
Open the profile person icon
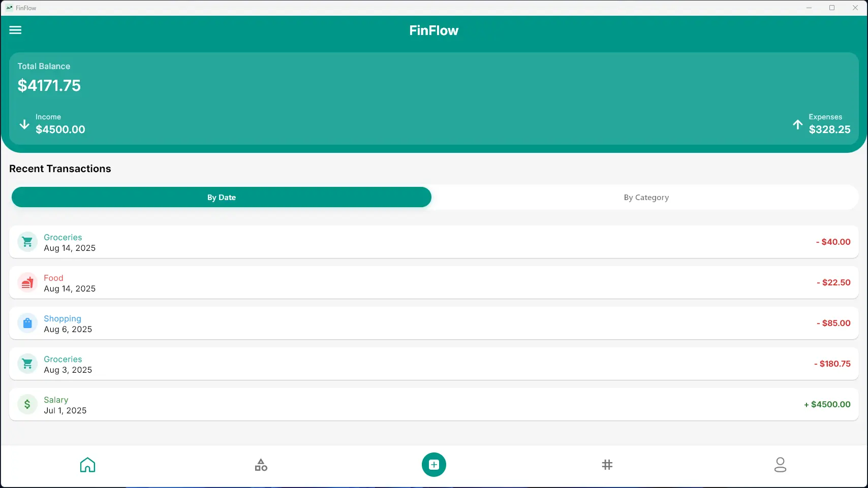click(780, 465)
